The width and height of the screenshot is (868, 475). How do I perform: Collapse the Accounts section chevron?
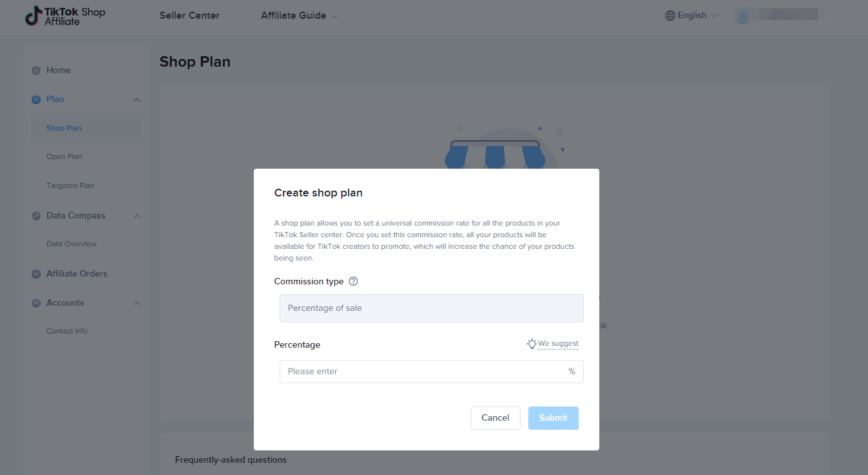137,303
